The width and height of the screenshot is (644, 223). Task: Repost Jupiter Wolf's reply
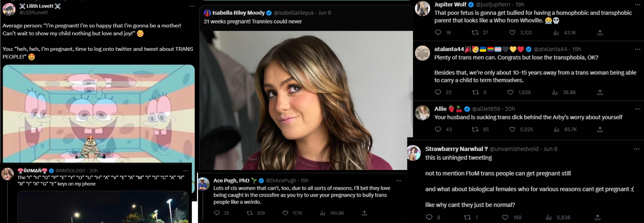(475, 32)
